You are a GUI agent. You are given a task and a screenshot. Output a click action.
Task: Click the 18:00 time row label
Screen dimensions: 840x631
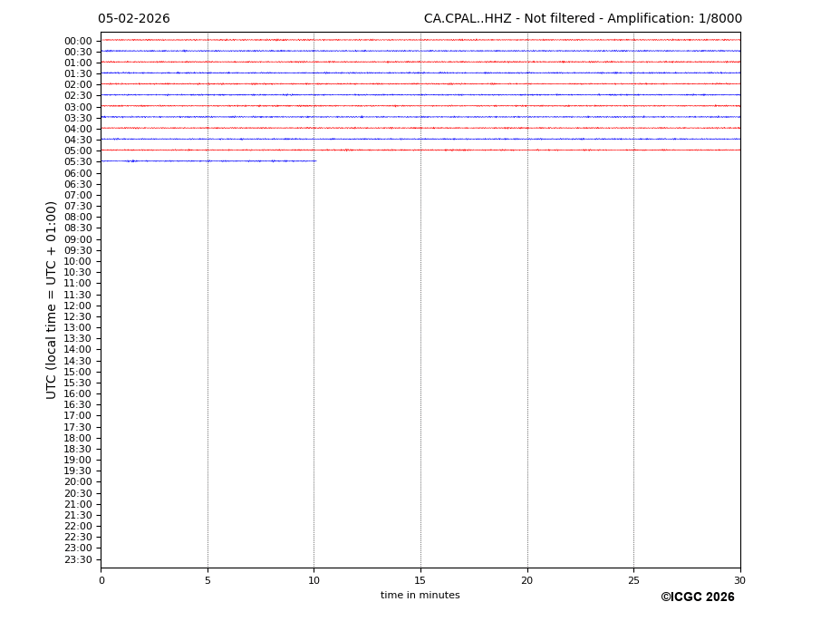pos(78,438)
